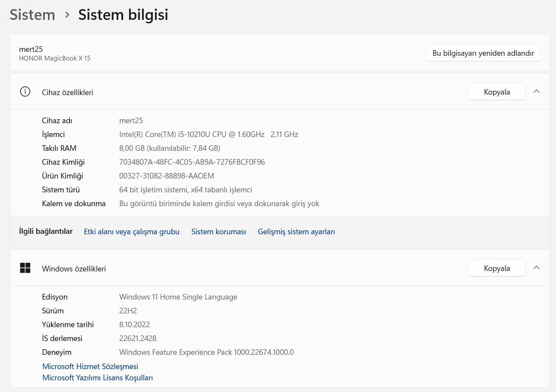This screenshot has height=392, width=556.
Task: Open Microsoft Yazılımı Lisans Koşulları link
Action: (98, 378)
